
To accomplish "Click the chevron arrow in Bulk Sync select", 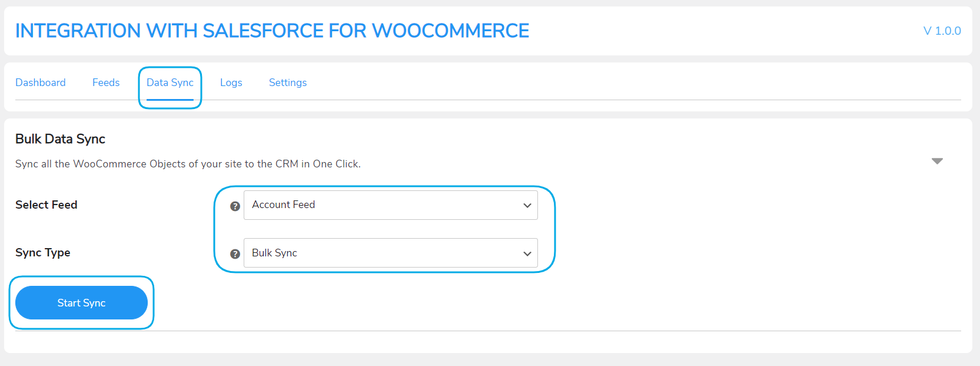I will pos(527,253).
